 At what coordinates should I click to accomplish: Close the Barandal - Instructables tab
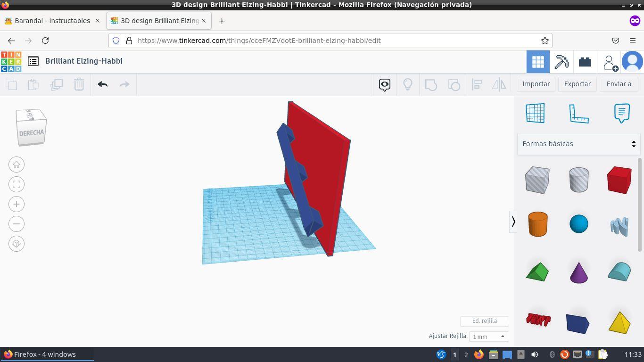[x=98, y=21]
